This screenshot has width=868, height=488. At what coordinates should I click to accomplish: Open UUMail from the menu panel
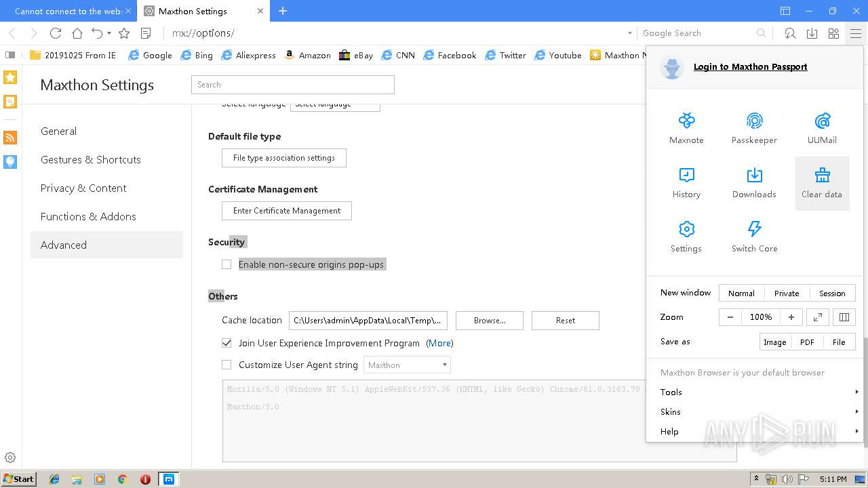822,129
